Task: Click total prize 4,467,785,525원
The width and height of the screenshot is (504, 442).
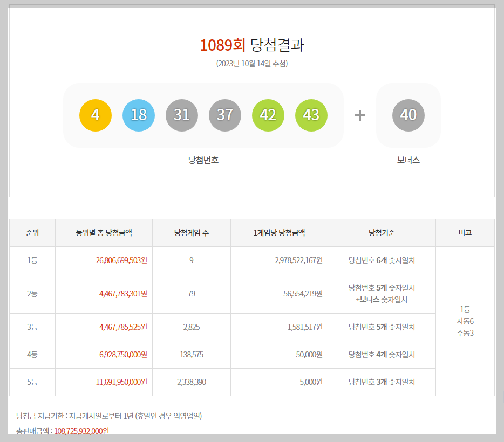Action: coord(123,327)
